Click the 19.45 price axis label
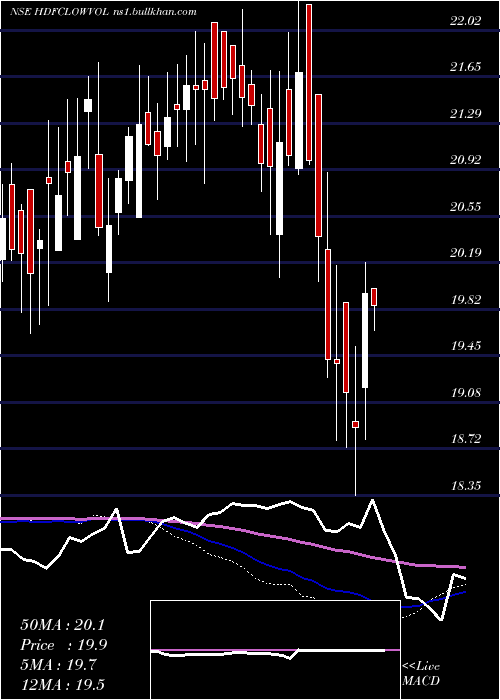Image resolution: width=500 pixels, height=700 pixels. point(465,346)
